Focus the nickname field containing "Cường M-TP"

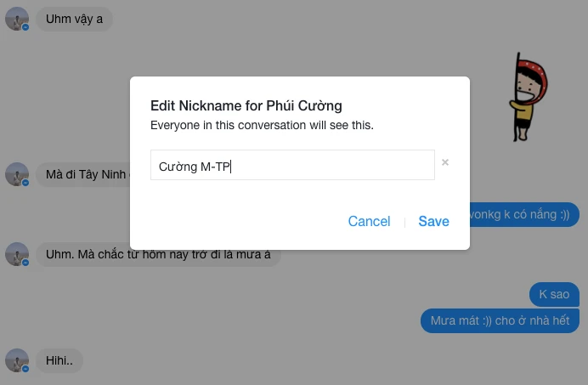292,166
